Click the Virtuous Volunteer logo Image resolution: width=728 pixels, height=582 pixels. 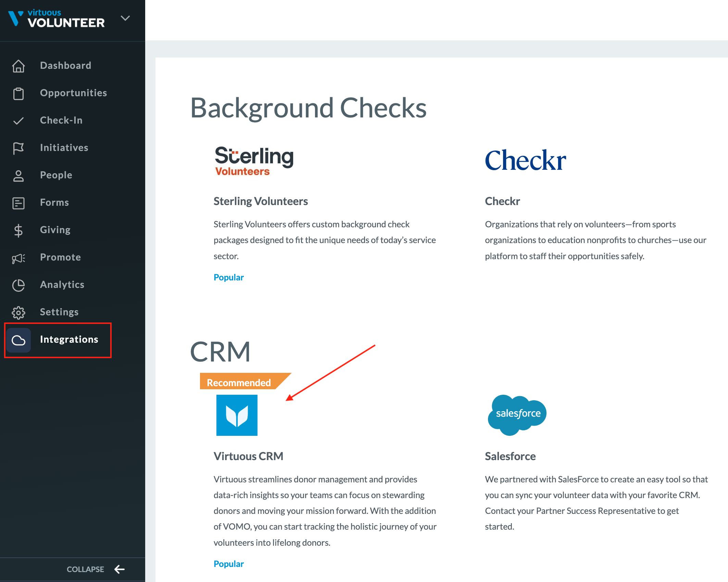(x=57, y=18)
